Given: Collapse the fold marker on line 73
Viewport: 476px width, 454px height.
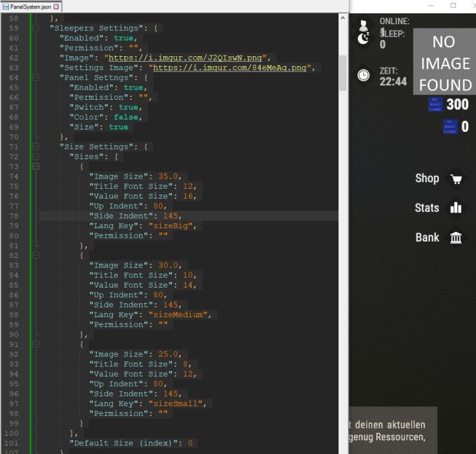Looking at the screenshot, I should click(36, 166).
